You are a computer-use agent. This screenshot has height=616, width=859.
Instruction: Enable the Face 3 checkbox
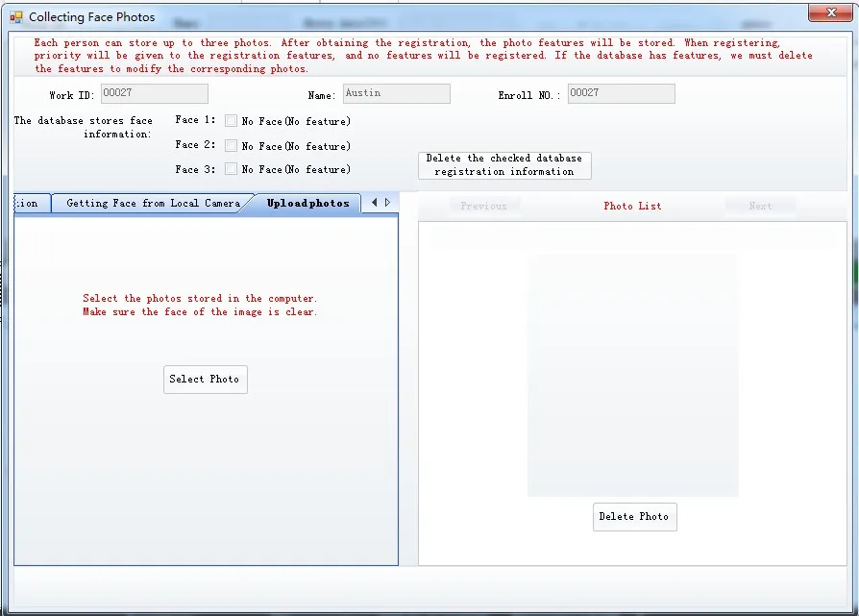pyautogui.click(x=231, y=169)
